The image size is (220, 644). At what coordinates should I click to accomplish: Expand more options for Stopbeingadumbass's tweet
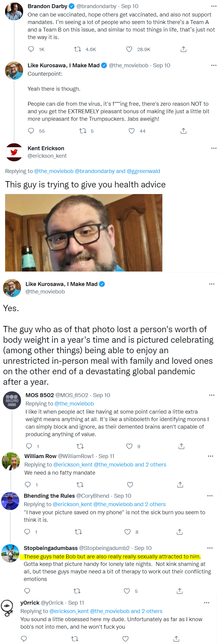click(210, 548)
